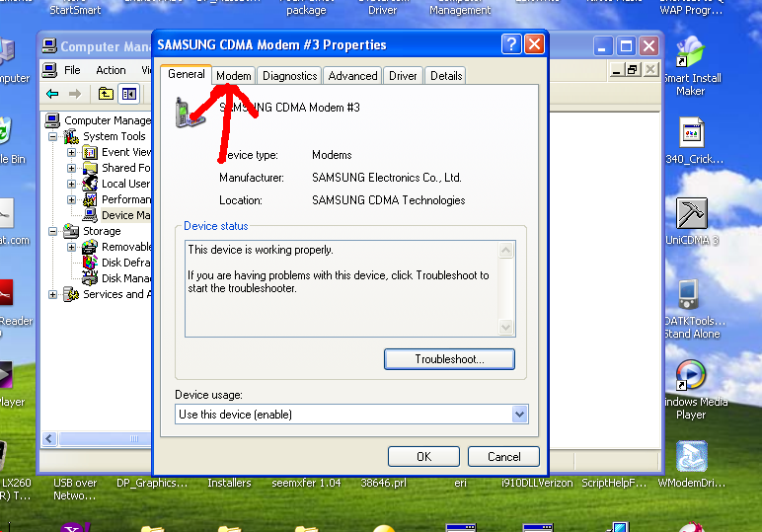Click the ScriptHelpF desktop label
762x532 pixels.
click(614, 483)
